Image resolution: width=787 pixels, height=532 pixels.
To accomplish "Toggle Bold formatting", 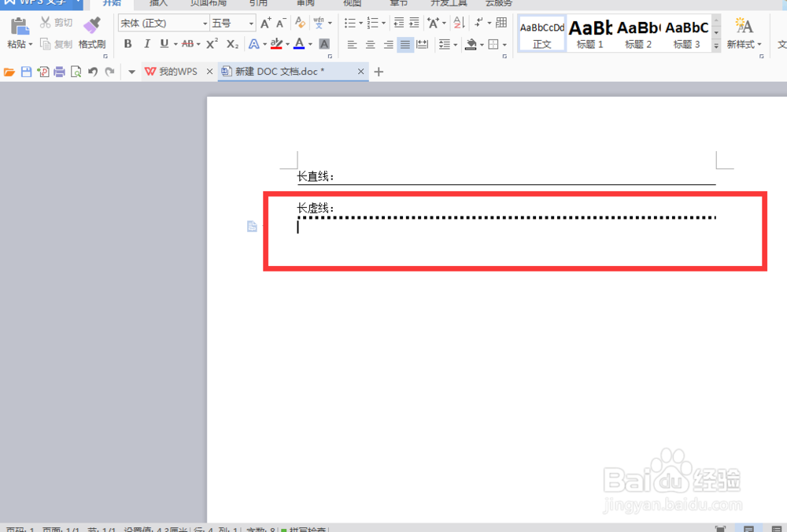I will point(128,44).
